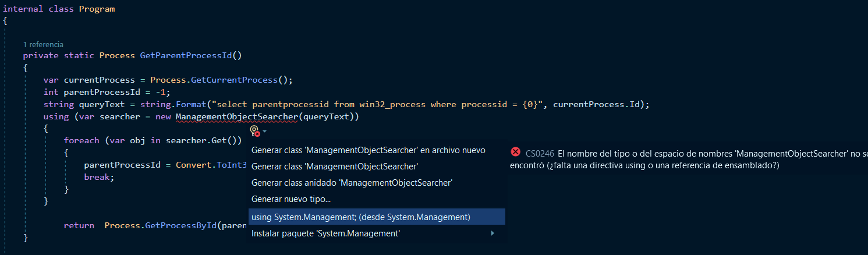Apply 'using System.Management;' quick fix
868x255 pixels.
pyautogui.click(x=360, y=217)
